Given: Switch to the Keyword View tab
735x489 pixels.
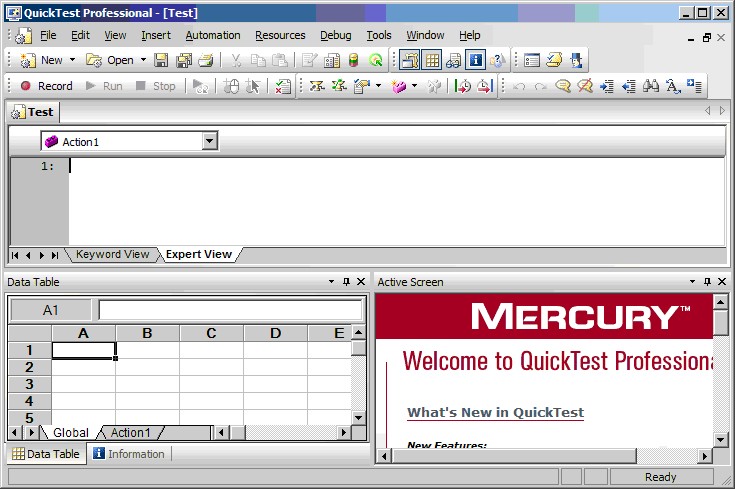Looking at the screenshot, I should click(x=112, y=254).
